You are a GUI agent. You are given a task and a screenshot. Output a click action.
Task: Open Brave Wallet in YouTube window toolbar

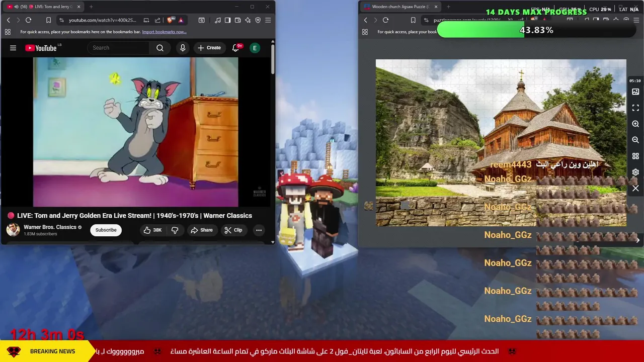[237, 20]
